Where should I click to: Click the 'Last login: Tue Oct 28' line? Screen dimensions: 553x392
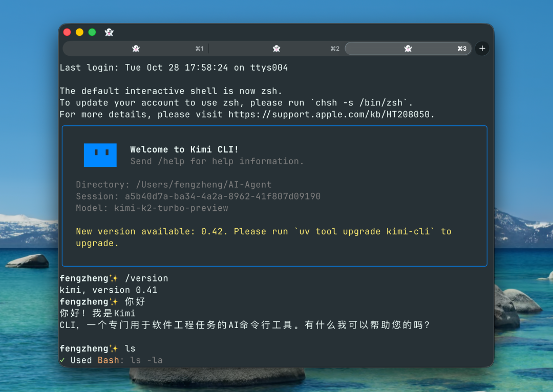click(x=174, y=68)
